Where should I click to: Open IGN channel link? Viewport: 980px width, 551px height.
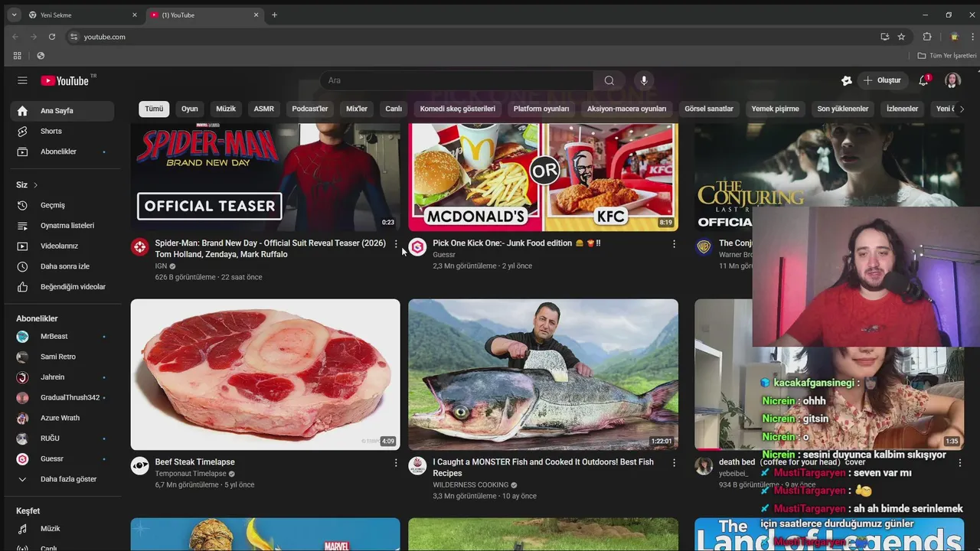pyautogui.click(x=161, y=266)
